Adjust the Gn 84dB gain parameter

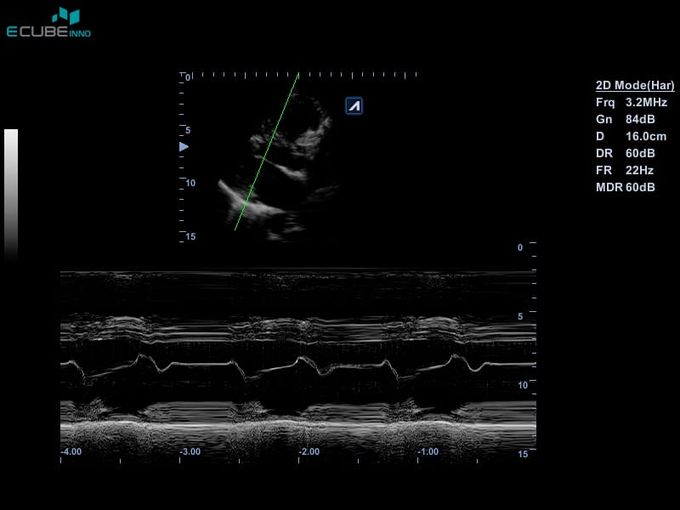tap(625, 120)
